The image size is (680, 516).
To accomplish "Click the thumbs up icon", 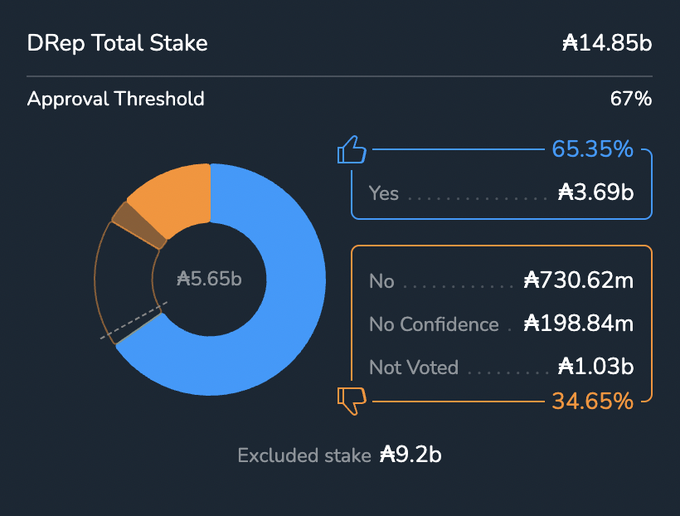I will tap(352, 151).
